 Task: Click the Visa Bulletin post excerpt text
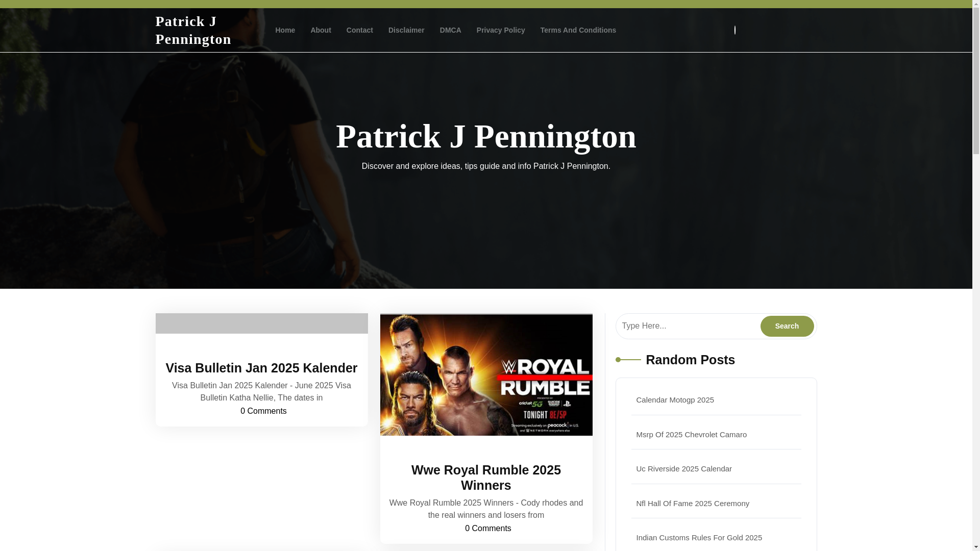(x=261, y=392)
